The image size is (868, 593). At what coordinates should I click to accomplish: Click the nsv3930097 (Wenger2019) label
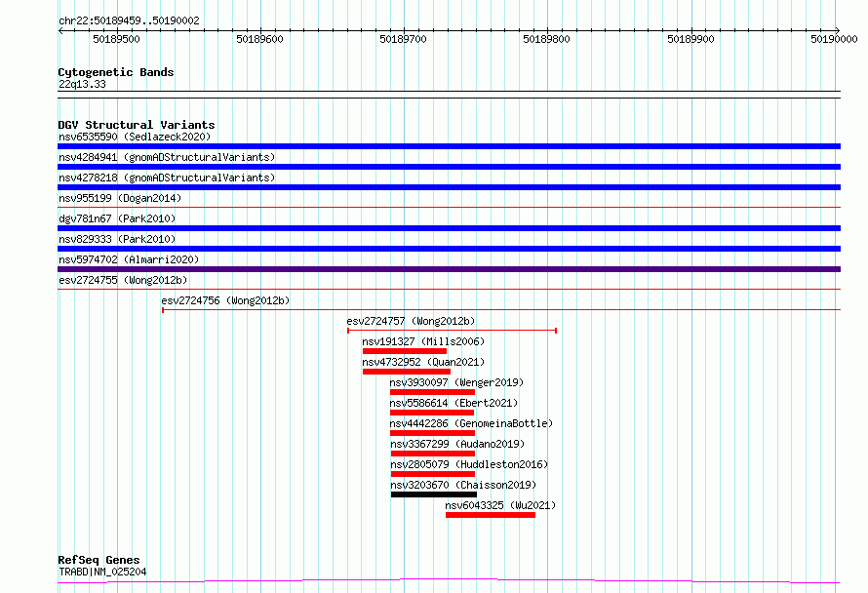(x=456, y=382)
